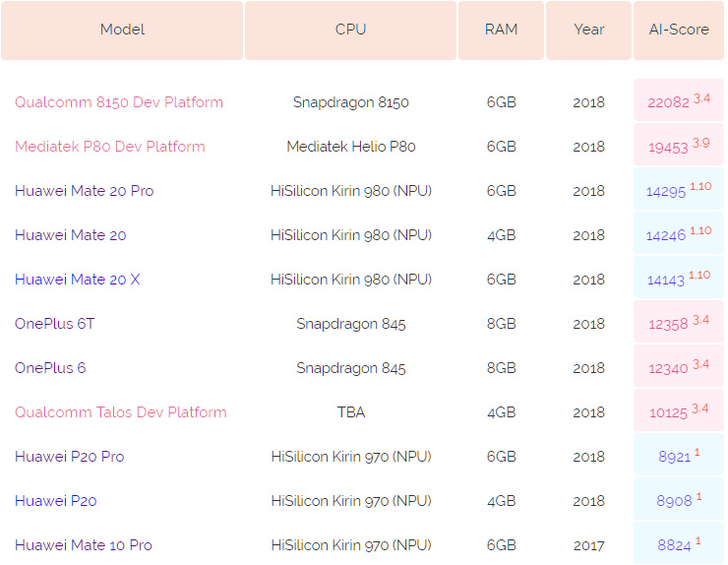Image resolution: width=728 pixels, height=565 pixels.
Task: Click the AI score 14295
Action: [666, 191]
